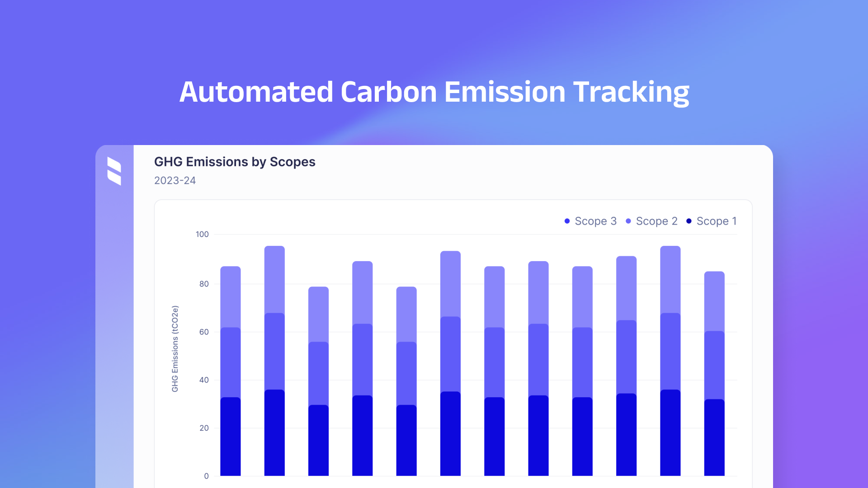Click the 2023-24 period subtitle
The height and width of the screenshot is (488, 868).
tap(175, 180)
